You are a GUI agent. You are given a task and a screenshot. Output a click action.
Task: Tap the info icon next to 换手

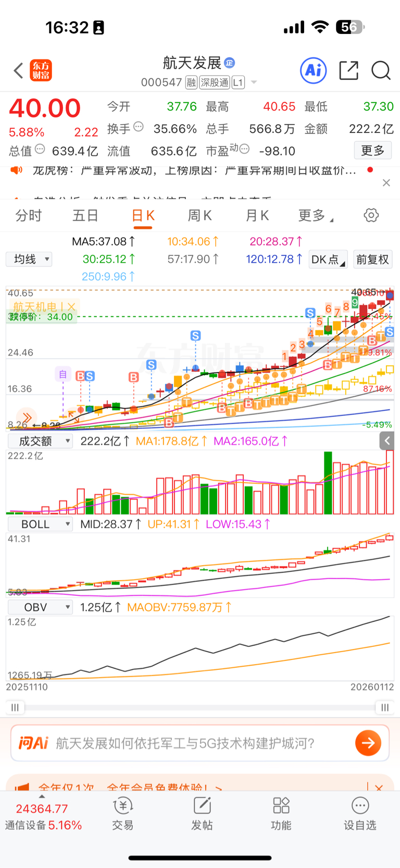tap(139, 127)
